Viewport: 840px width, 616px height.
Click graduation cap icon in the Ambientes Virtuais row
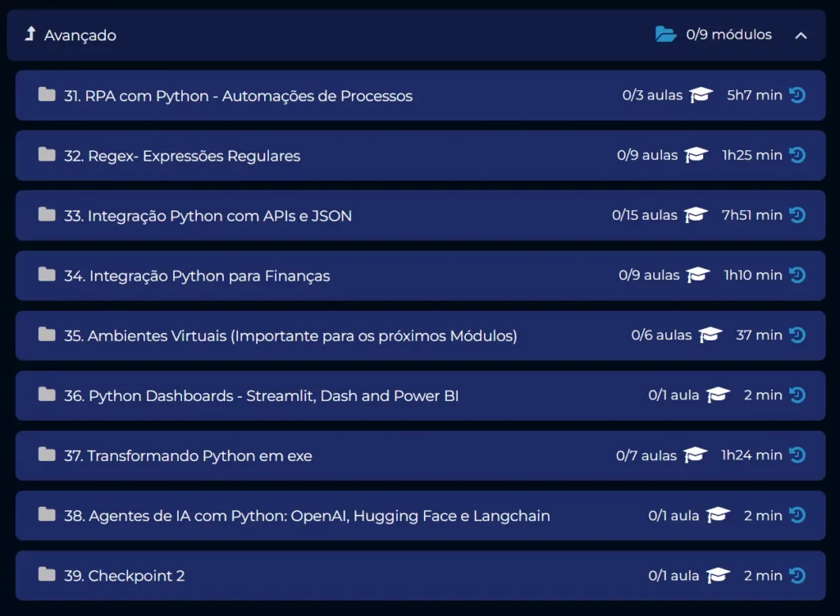tap(710, 335)
